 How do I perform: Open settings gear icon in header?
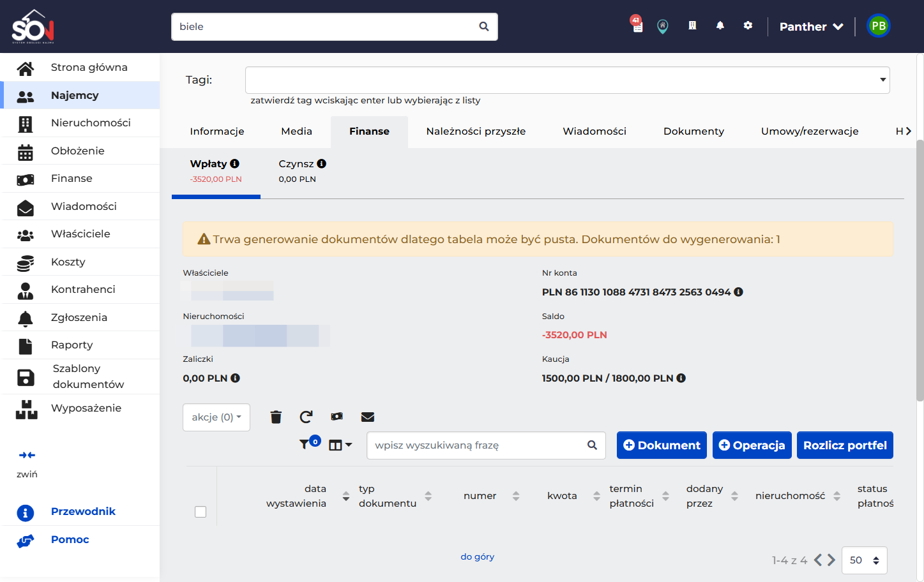click(748, 26)
